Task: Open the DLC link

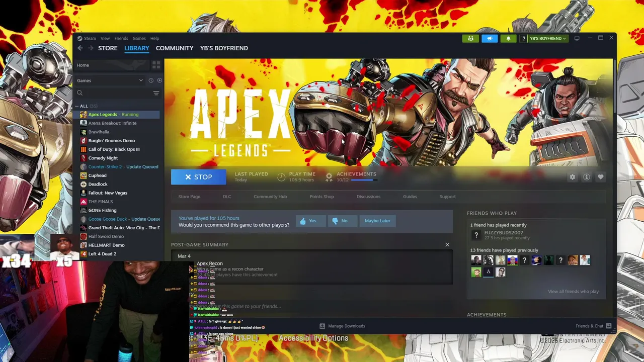Action: click(227, 197)
